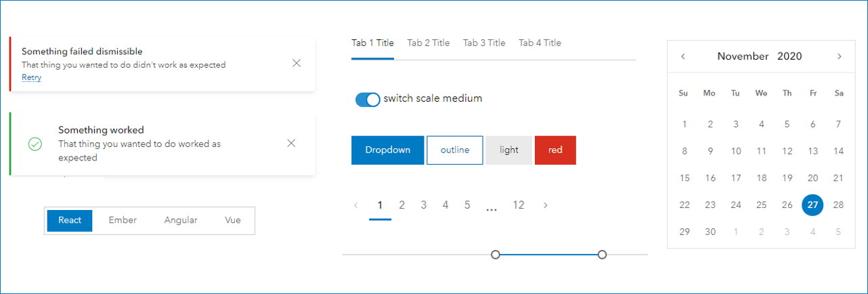This screenshot has height=294, width=868.
Task: Click the Retry link
Action: [31, 77]
